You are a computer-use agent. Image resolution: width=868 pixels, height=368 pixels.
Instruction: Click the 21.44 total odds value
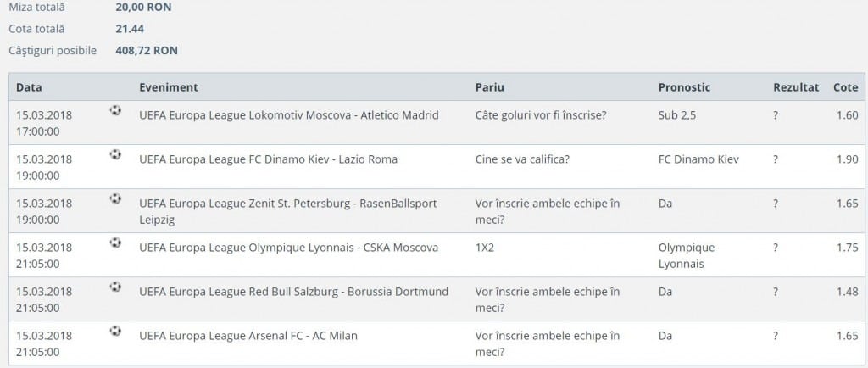pyautogui.click(x=129, y=29)
